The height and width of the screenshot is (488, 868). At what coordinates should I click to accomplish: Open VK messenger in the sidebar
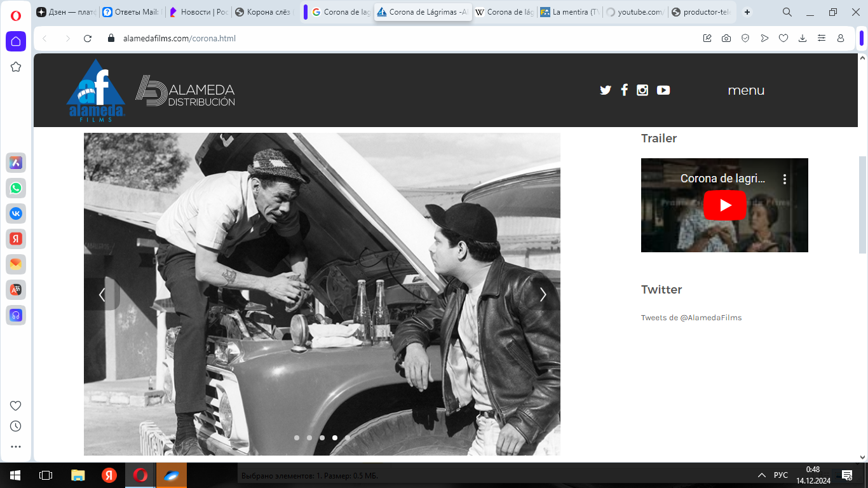point(16,213)
